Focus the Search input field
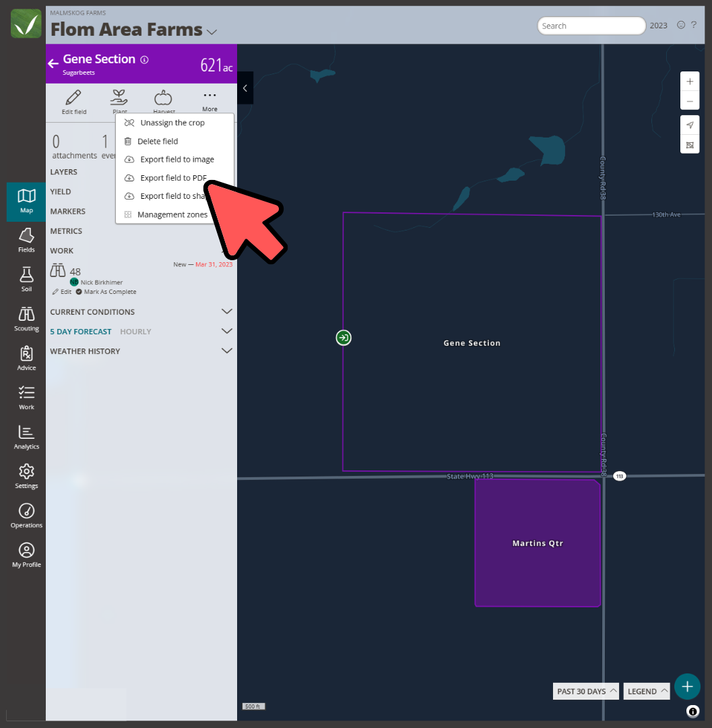712x728 pixels. (591, 26)
